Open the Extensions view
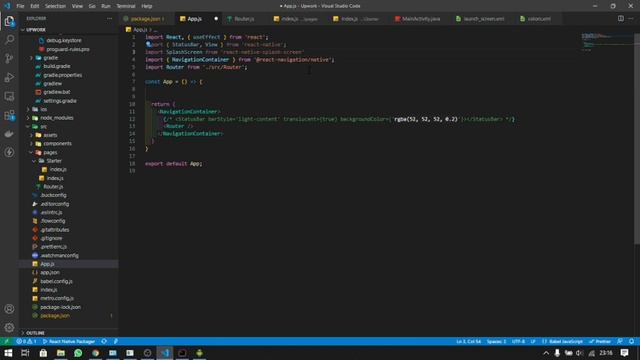 click(x=9, y=116)
